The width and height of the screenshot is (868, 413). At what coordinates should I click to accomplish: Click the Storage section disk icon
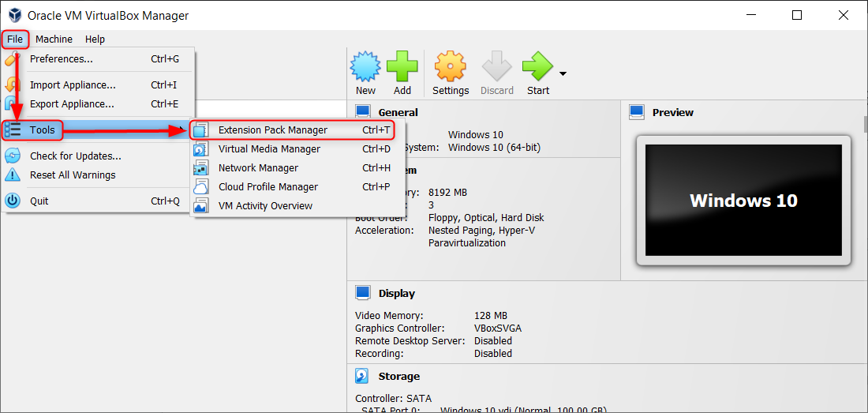coord(363,377)
